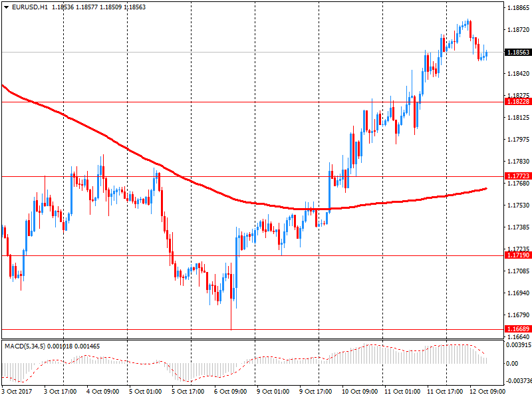Click the 1.18865 price scale value
The height and width of the screenshot is (399, 532).
click(518, 8)
